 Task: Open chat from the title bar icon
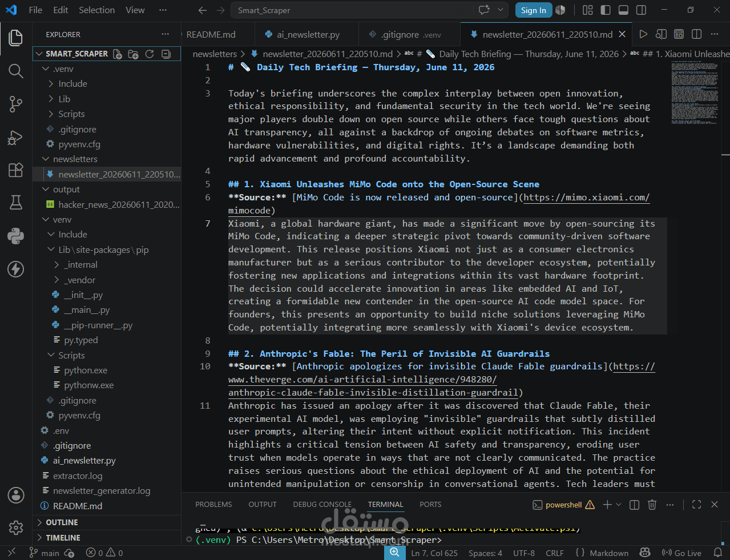(485, 10)
